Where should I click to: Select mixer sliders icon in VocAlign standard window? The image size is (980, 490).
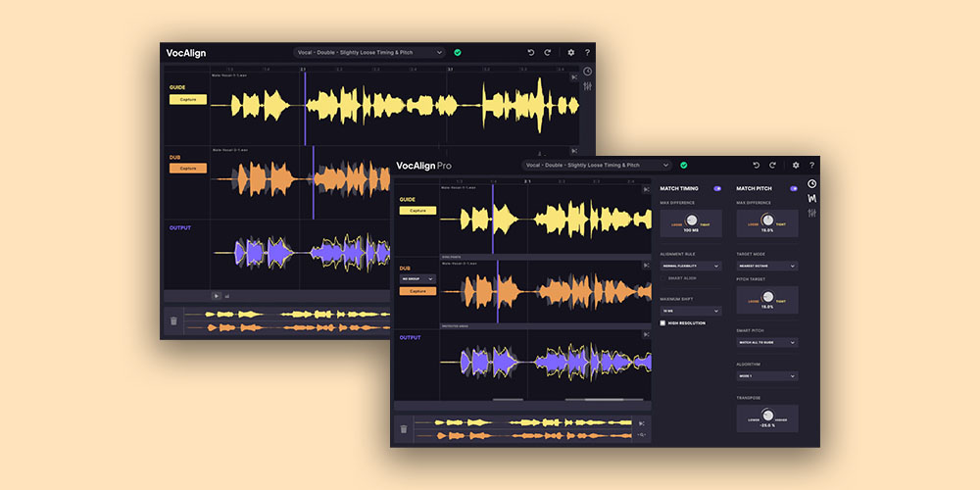(x=587, y=86)
